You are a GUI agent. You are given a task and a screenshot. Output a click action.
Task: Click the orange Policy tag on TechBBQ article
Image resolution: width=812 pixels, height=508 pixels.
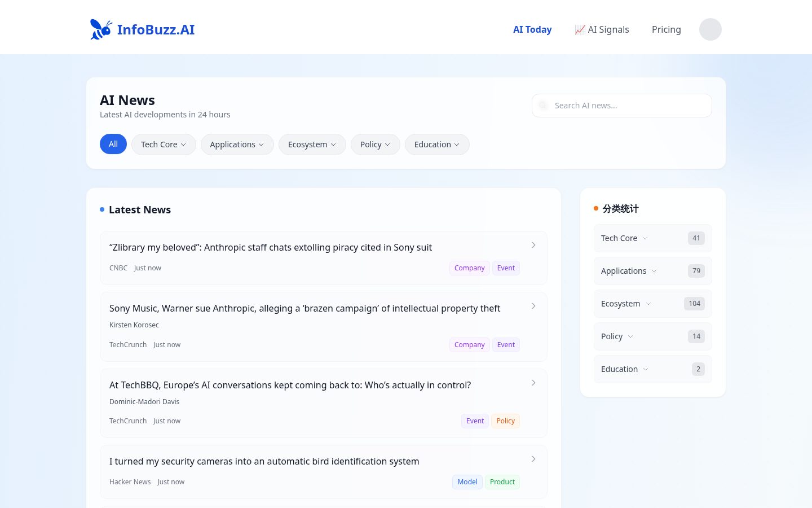coord(505,421)
